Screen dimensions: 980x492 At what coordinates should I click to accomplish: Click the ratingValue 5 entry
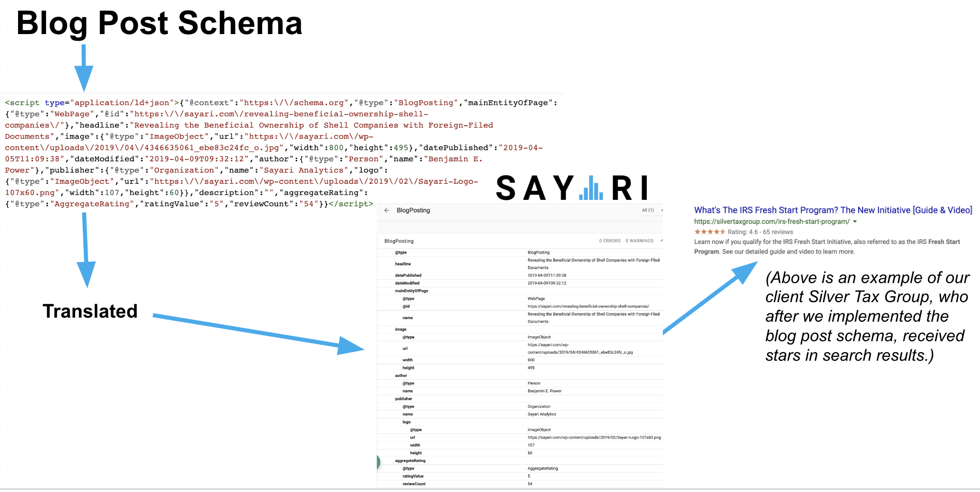point(529,476)
